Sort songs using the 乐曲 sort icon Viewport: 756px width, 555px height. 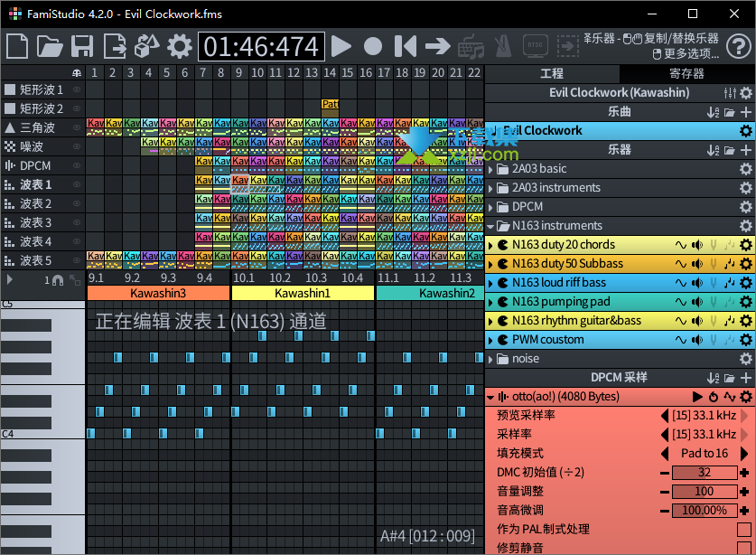coord(713,112)
